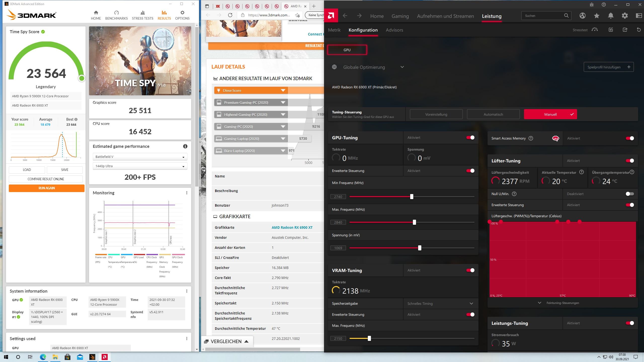Adjust Min Frequenz slider handle
This screenshot has height=362, width=644.
pos(412,197)
